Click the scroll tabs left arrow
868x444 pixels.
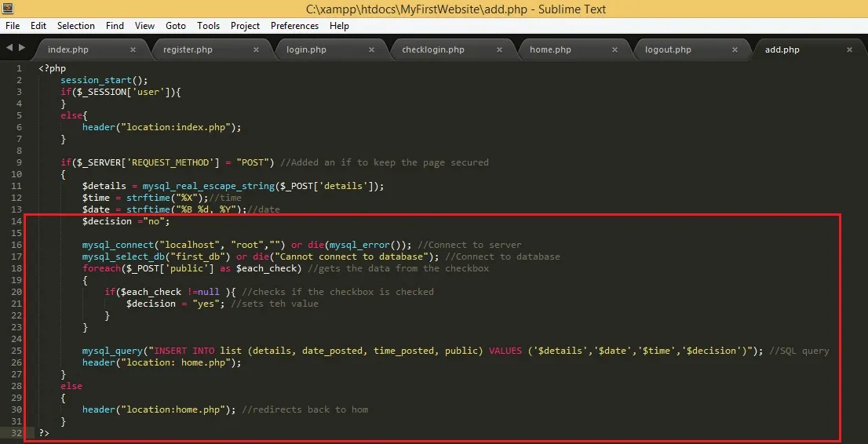click(x=9, y=48)
